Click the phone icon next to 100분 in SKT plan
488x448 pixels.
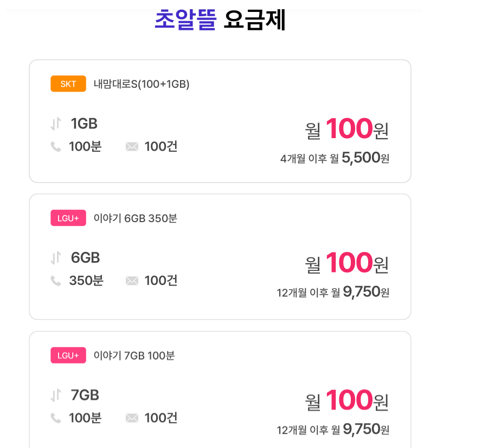56,147
